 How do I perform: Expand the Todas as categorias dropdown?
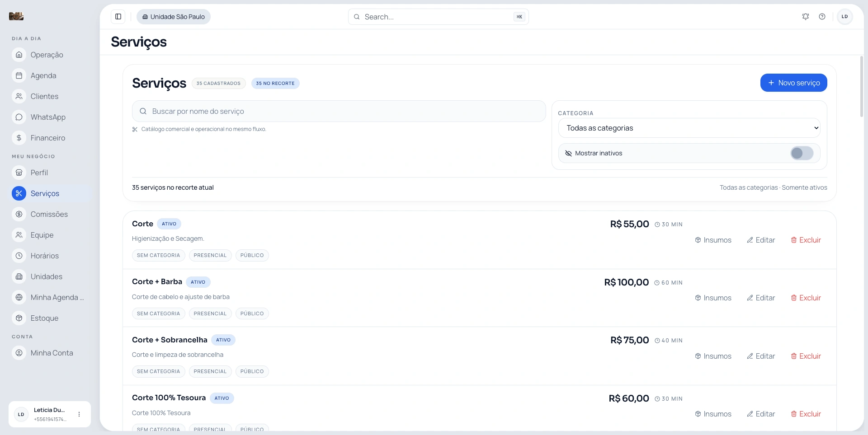tap(689, 128)
